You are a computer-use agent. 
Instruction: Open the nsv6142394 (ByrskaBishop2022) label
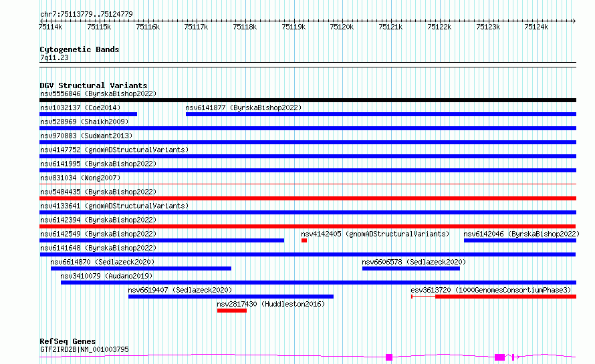[98, 220]
